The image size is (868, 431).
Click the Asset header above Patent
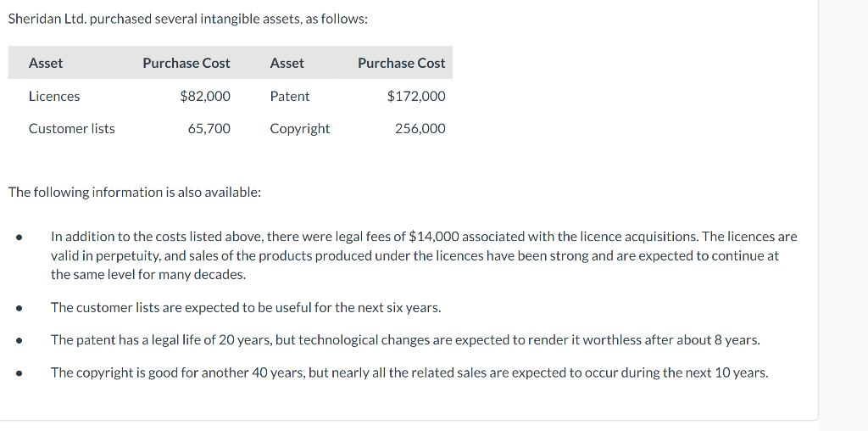287,63
